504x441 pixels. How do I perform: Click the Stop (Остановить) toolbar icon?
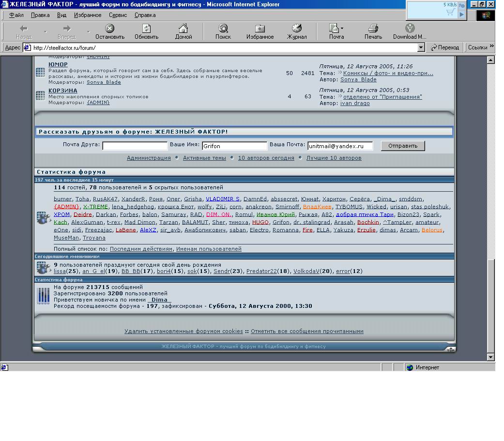pos(110,29)
